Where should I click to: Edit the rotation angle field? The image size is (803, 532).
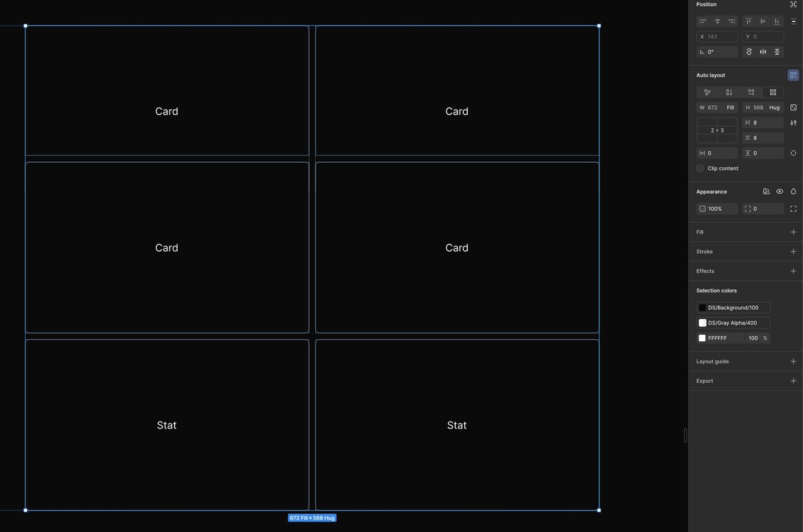click(717, 52)
